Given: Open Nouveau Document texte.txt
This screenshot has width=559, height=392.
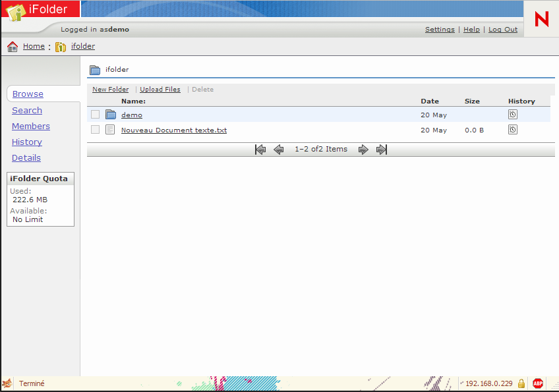Looking at the screenshot, I should [174, 130].
